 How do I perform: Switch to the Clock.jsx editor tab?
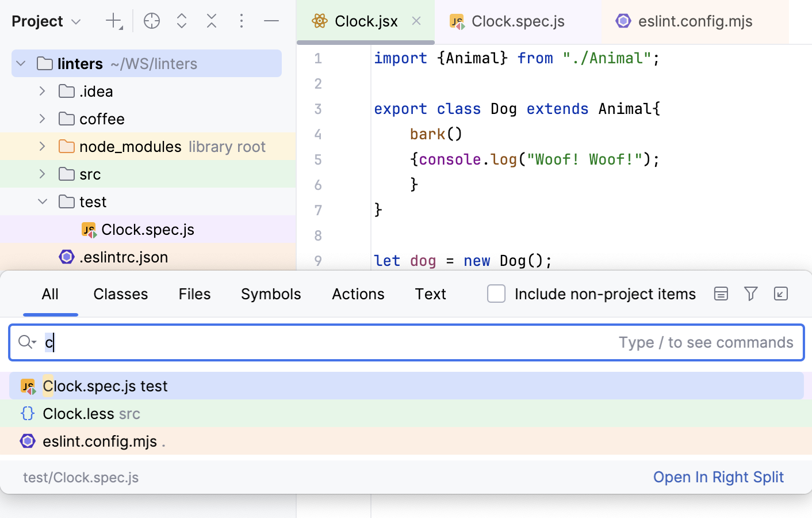tap(366, 21)
